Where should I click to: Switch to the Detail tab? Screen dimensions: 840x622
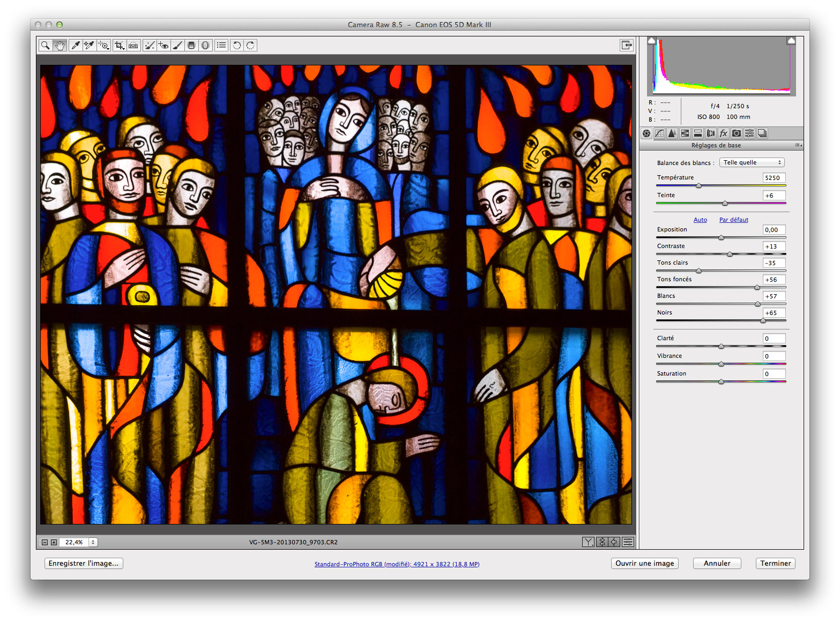[672, 133]
